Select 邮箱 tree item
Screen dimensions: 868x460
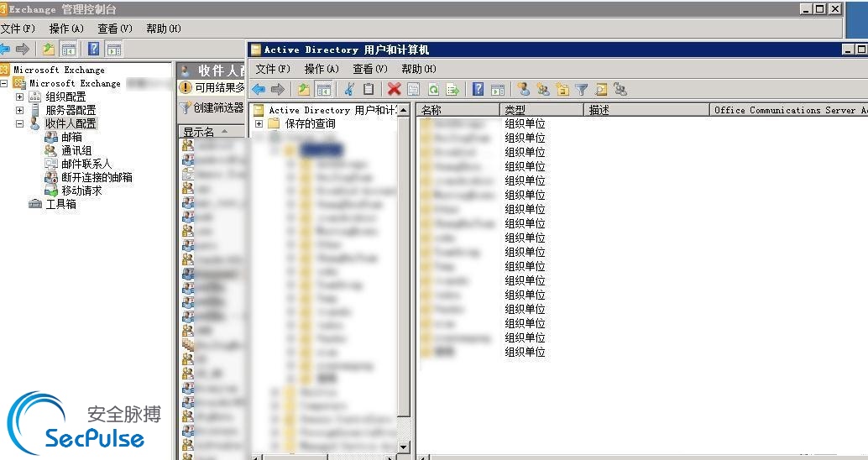(71, 137)
